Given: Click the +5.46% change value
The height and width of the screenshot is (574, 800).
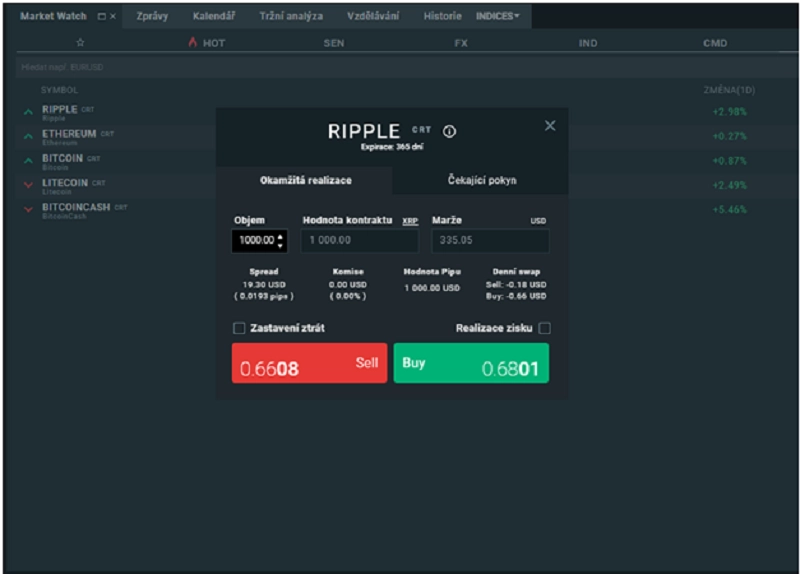Looking at the screenshot, I should click(x=730, y=210).
